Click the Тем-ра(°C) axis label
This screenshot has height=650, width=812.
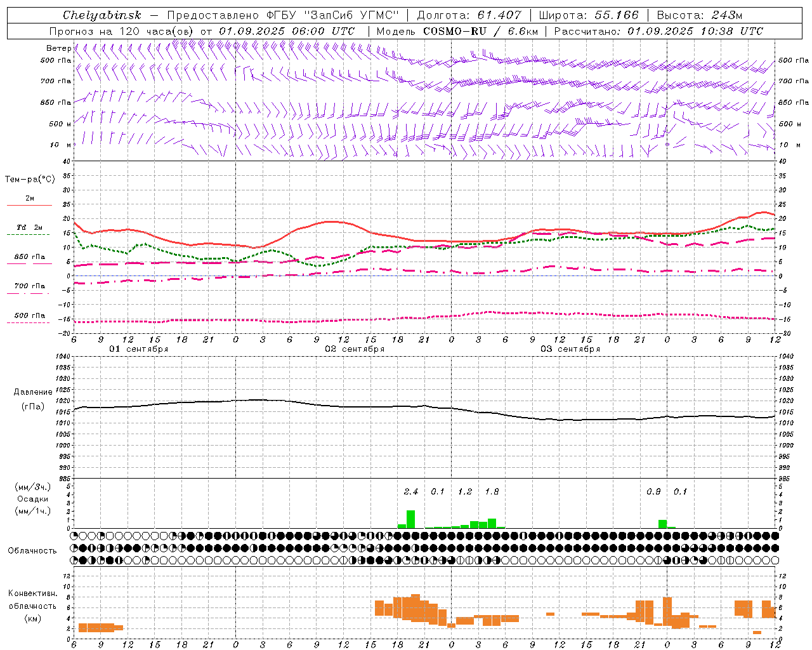coord(30,180)
